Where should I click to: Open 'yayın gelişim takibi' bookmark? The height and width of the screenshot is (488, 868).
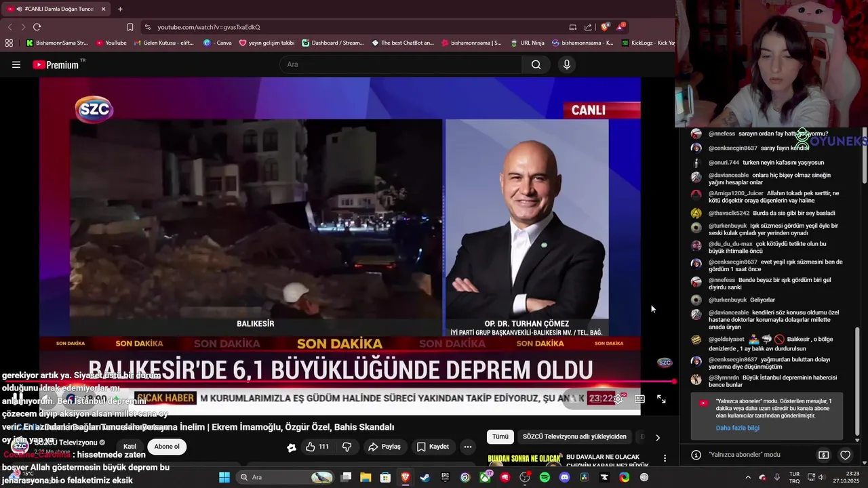tap(267, 43)
